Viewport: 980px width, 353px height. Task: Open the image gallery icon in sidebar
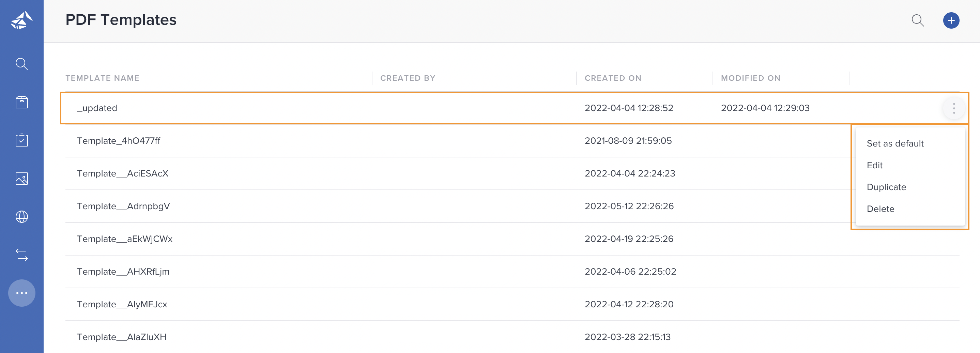pos(22,179)
